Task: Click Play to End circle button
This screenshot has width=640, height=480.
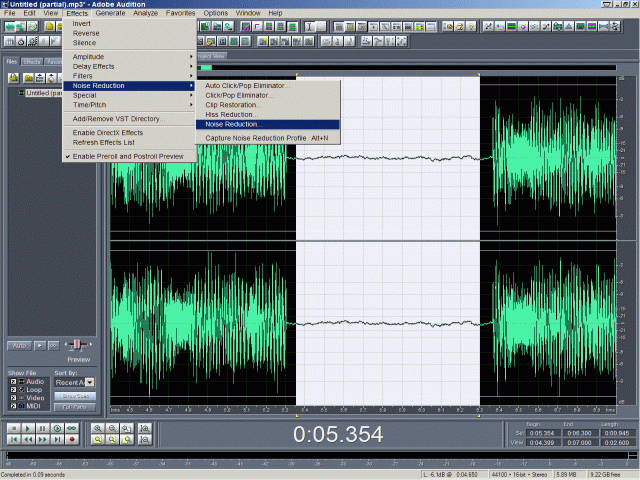Action: point(57,428)
